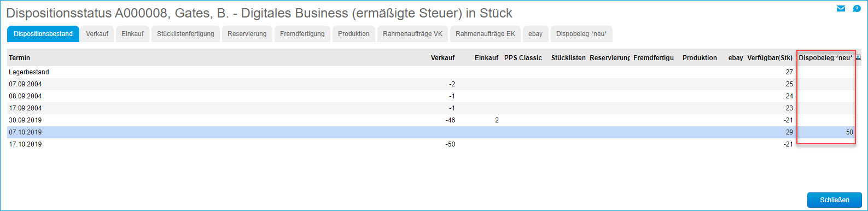Click the Dispobeleg value 50 cell
The height and width of the screenshot is (211, 868).
(x=826, y=132)
